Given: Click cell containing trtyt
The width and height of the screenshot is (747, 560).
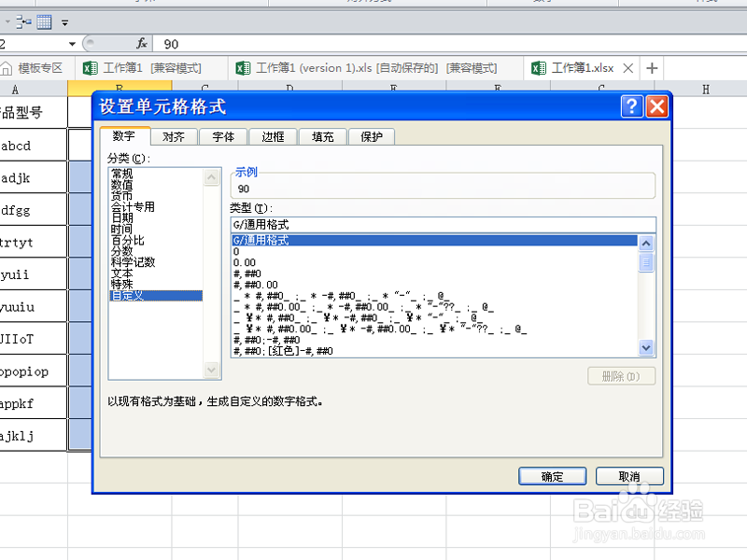Looking at the screenshot, I should (x=34, y=243).
